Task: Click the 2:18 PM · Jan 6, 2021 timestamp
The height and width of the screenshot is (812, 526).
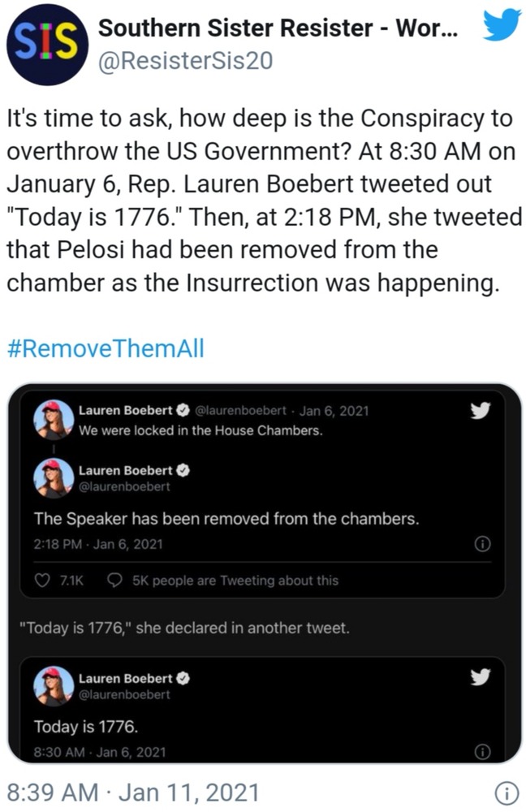Action: point(98,544)
